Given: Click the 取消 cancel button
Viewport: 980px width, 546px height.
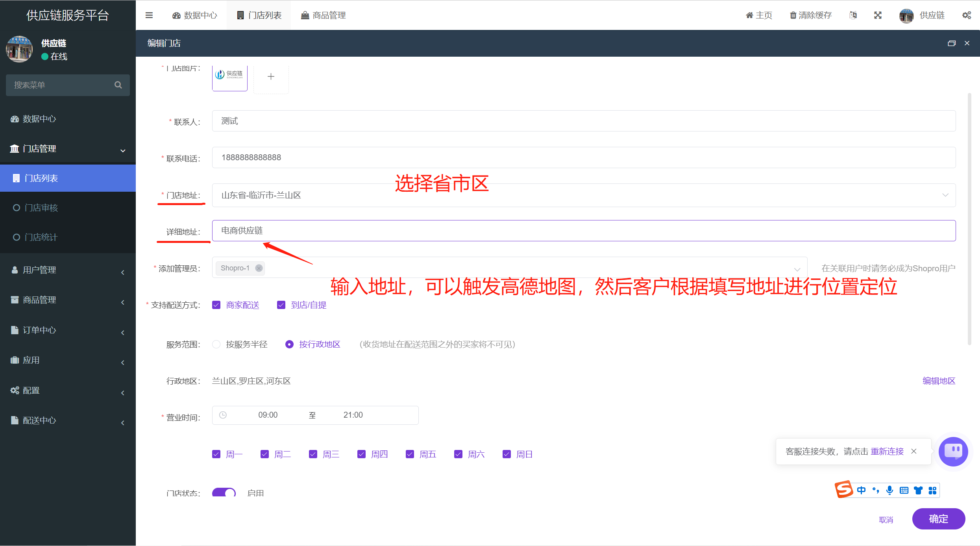Looking at the screenshot, I should tap(886, 520).
